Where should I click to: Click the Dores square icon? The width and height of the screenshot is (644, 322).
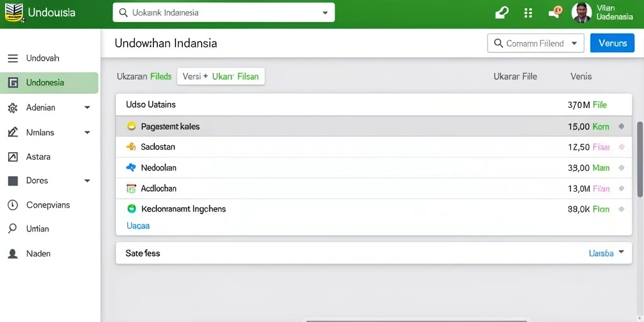(13, 180)
